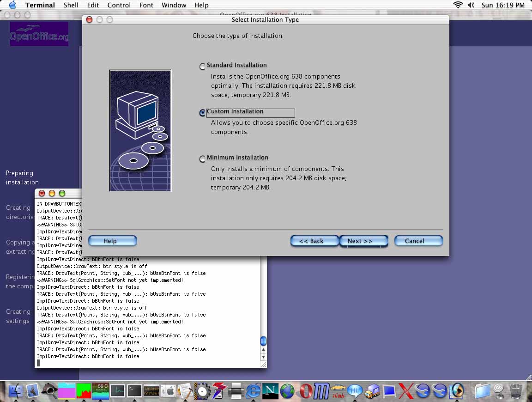This screenshot has height=402, width=532.
Task: Click the installer computer illustration image
Action: (140, 131)
